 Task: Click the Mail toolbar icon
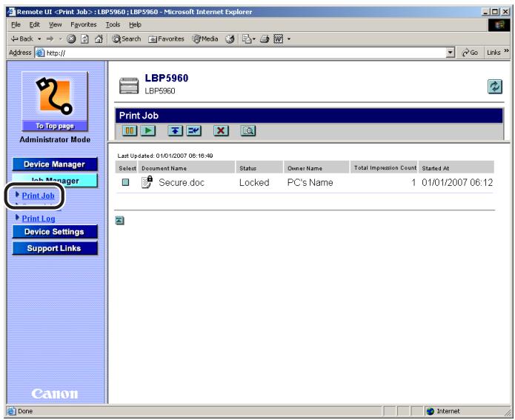click(x=247, y=39)
